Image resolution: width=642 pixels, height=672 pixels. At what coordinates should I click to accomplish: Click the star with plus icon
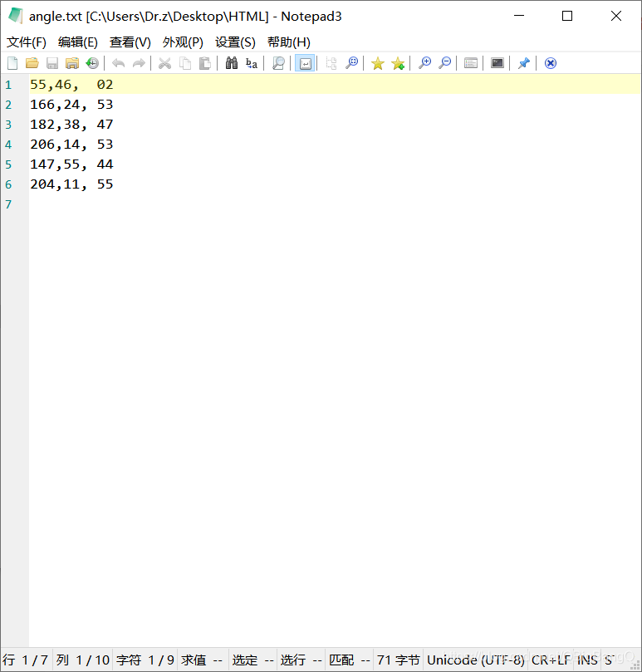click(x=398, y=63)
